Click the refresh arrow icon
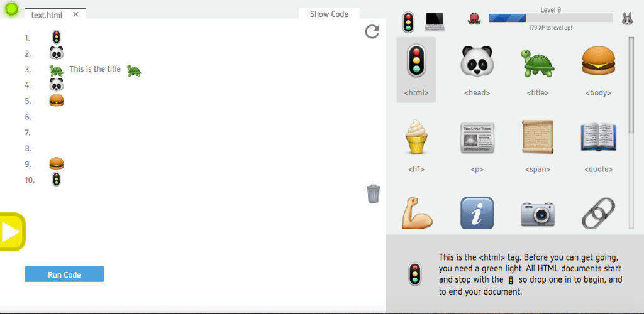 pyautogui.click(x=372, y=31)
